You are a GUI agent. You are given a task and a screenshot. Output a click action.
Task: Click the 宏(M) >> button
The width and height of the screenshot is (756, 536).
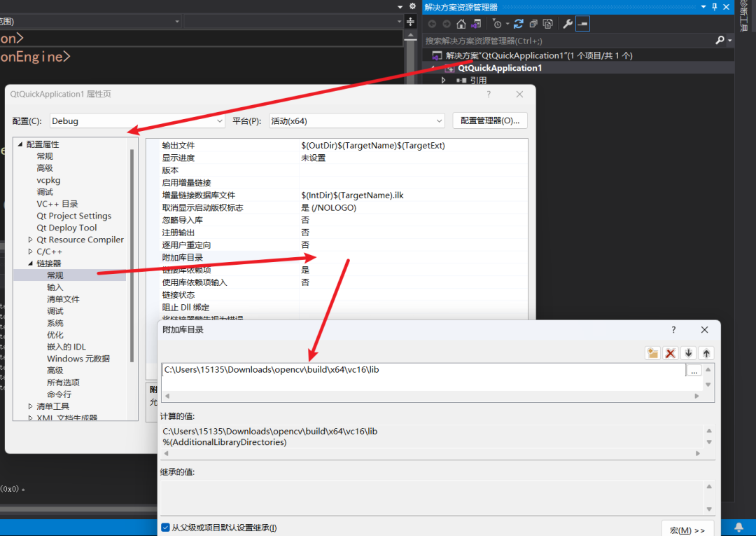tap(687, 530)
